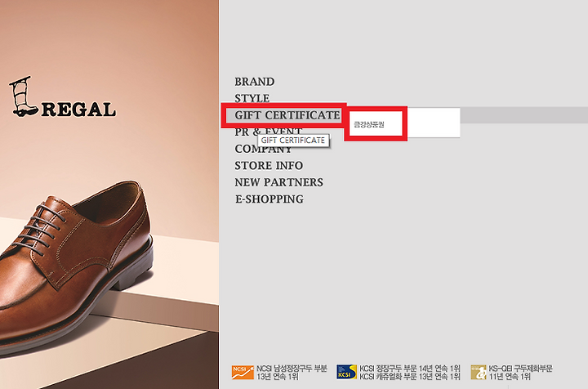Click the orange NCSI award badge icon
Image resolution: width=588 pixels, height=389 pixels.
[x=243, y=372]
